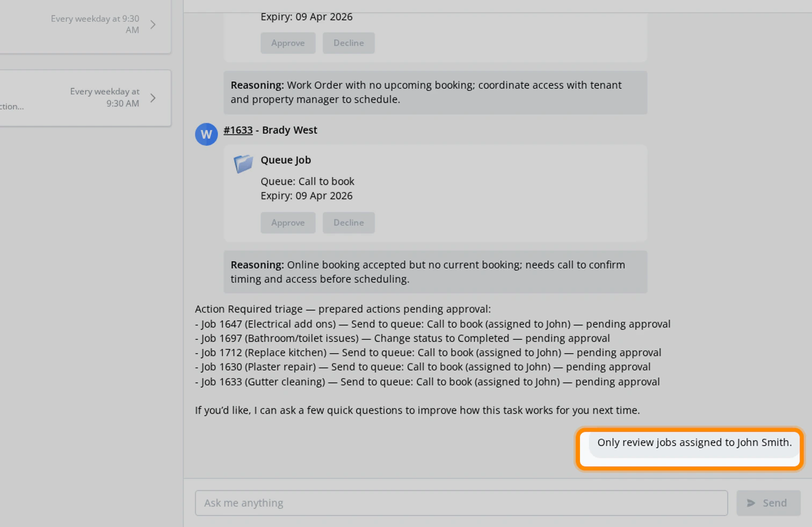
Task: Click Brady West's avatar icon
Action: coord(206,134)
